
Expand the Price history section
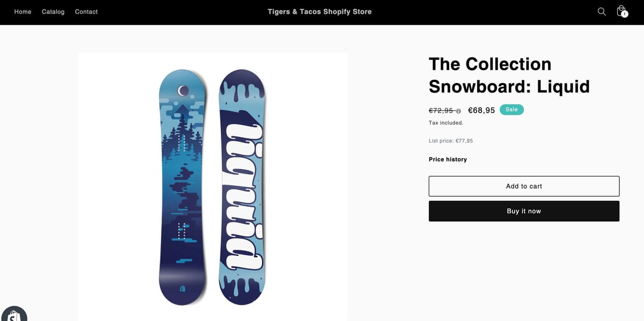click(448, 159)
